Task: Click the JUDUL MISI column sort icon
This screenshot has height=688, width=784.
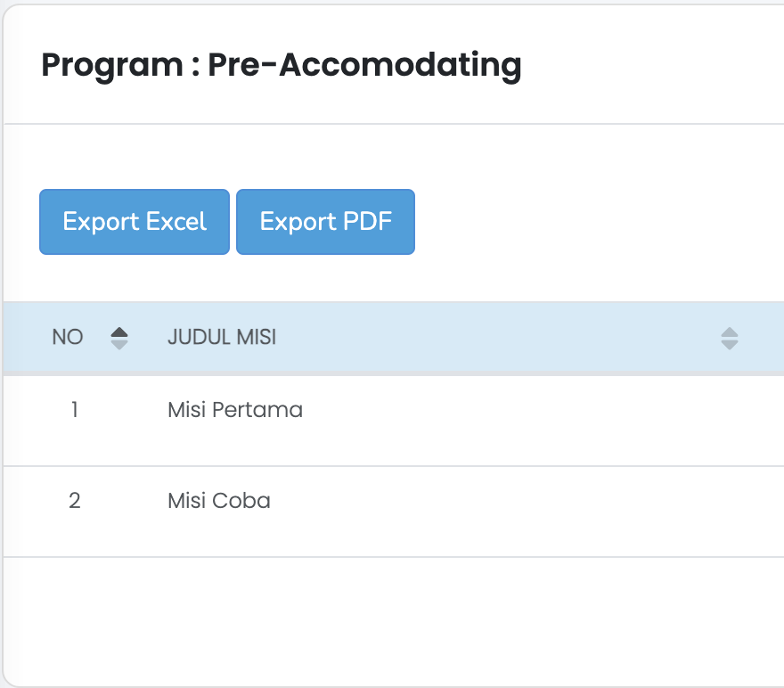Action: [x=729, y=338]
